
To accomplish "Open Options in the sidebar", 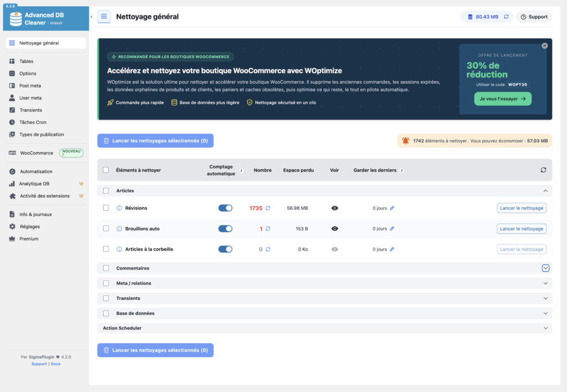I will coord(46,74).
